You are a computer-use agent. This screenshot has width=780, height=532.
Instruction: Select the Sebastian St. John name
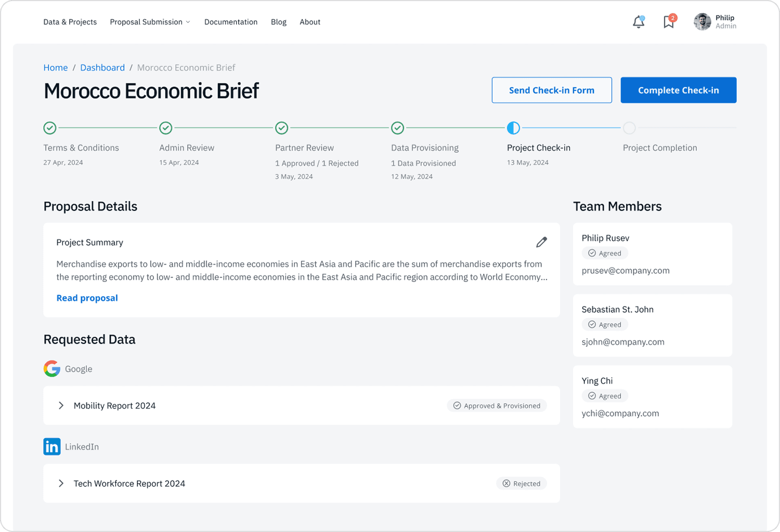tap(618, 310)
